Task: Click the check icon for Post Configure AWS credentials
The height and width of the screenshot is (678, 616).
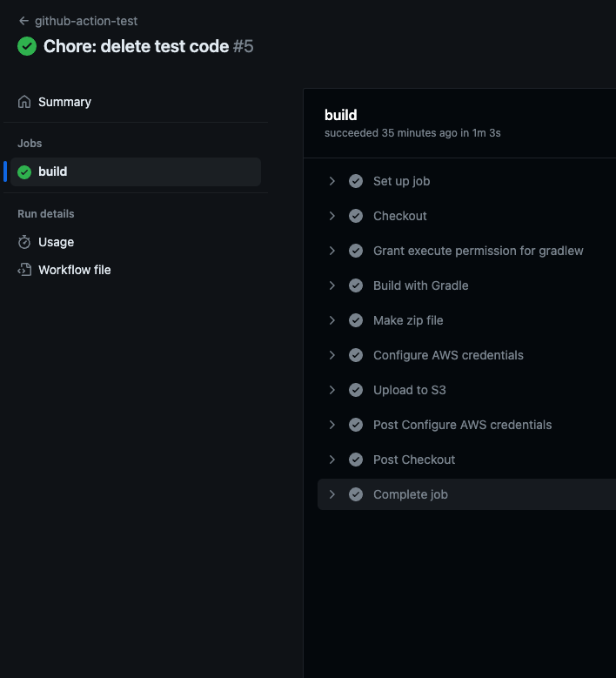Action: (356, 425)
